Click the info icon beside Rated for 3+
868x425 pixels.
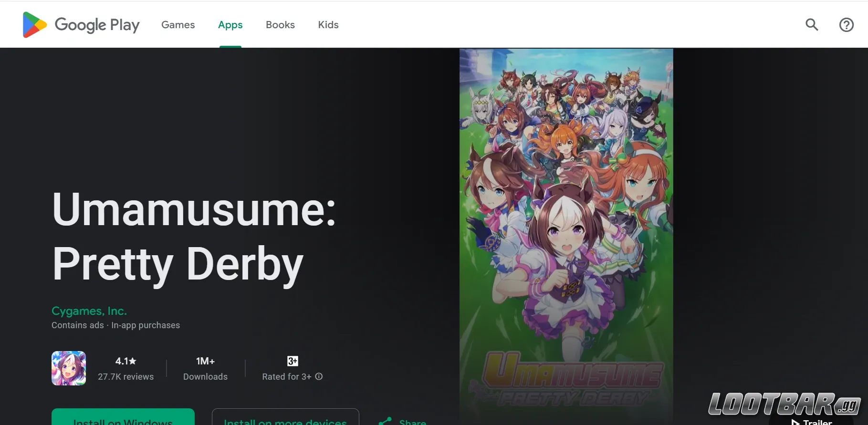tap(319, 376)
